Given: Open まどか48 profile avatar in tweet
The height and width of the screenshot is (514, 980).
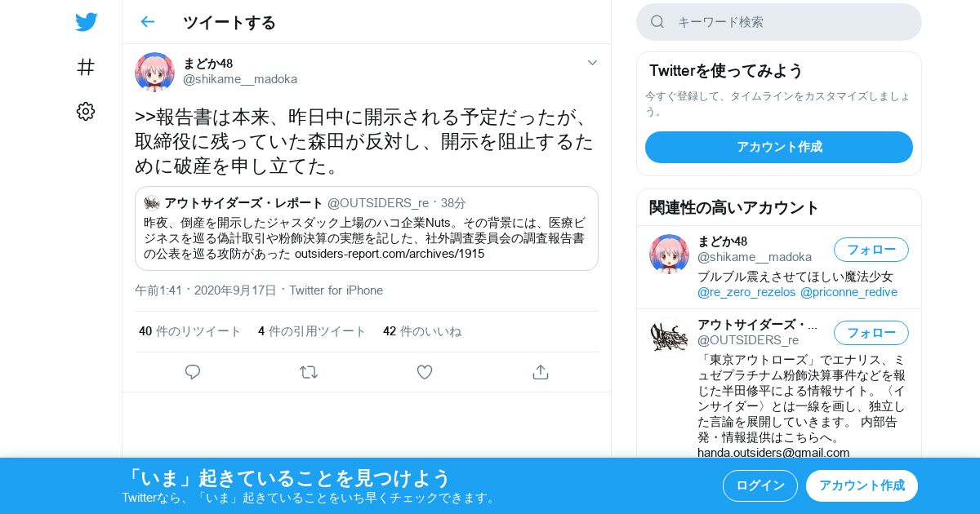Looking at the screenshot, I should (154, 72).
